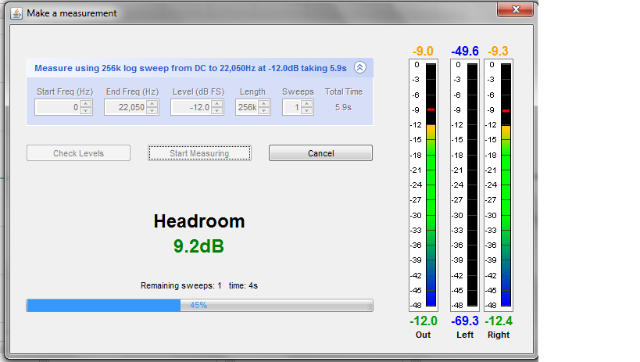Image resolution: width=640 pixels, height=362 pixels.
Task: Decrease End Freq with down arrow
Action: click(152, 111)
